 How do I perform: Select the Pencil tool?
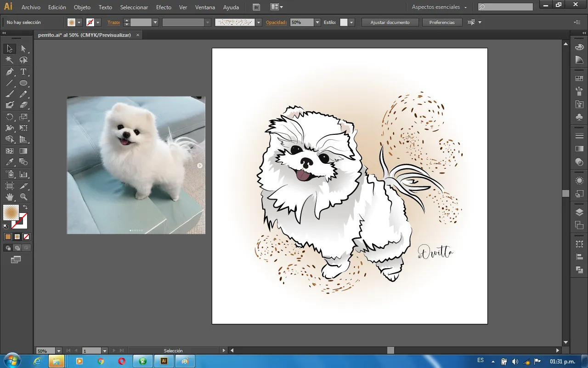click(x=23, y=94)
